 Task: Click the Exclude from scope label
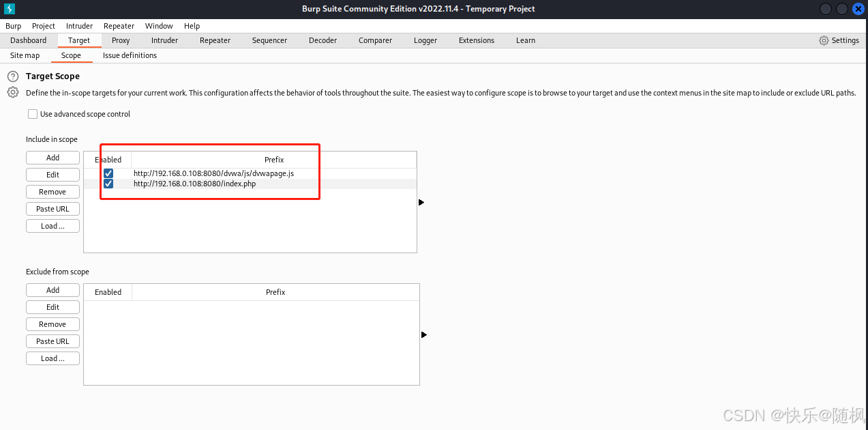57,272
